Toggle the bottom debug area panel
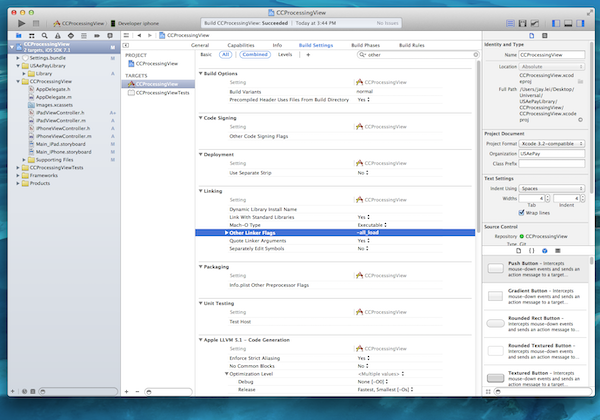Screen dimensions: 600x420 [x=569, y=21]
